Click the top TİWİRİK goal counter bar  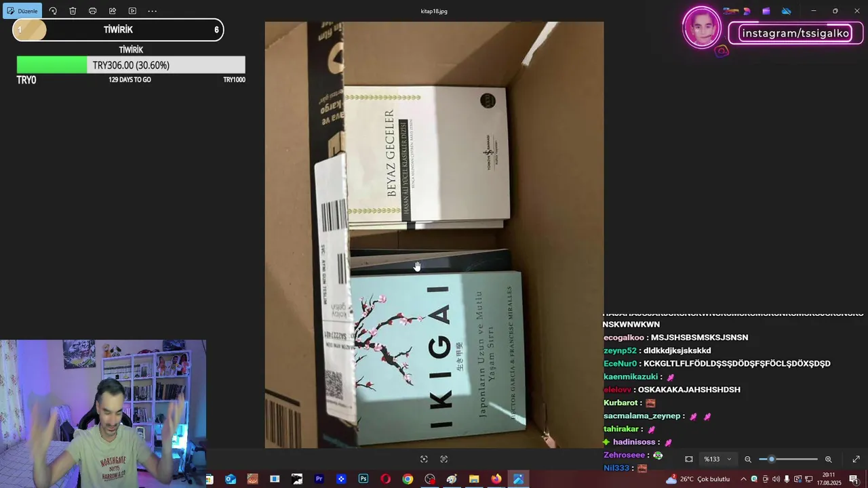pos(118,30)
